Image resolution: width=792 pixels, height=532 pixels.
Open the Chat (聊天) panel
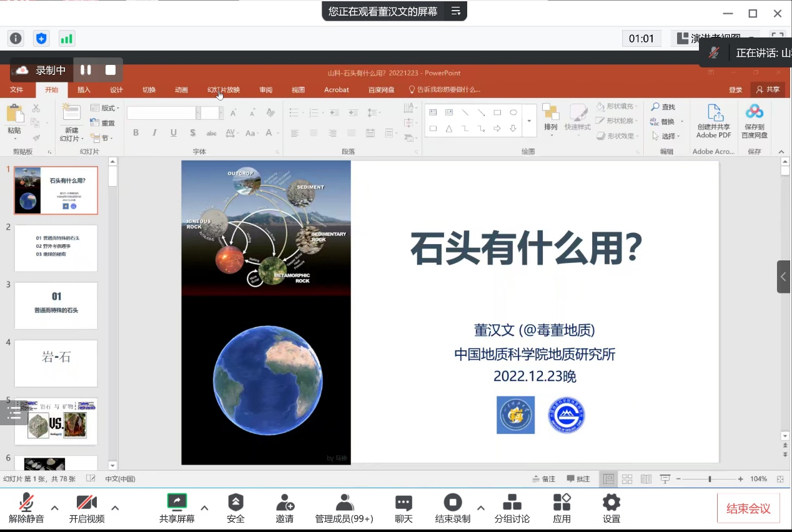click(x=403, y=508)
